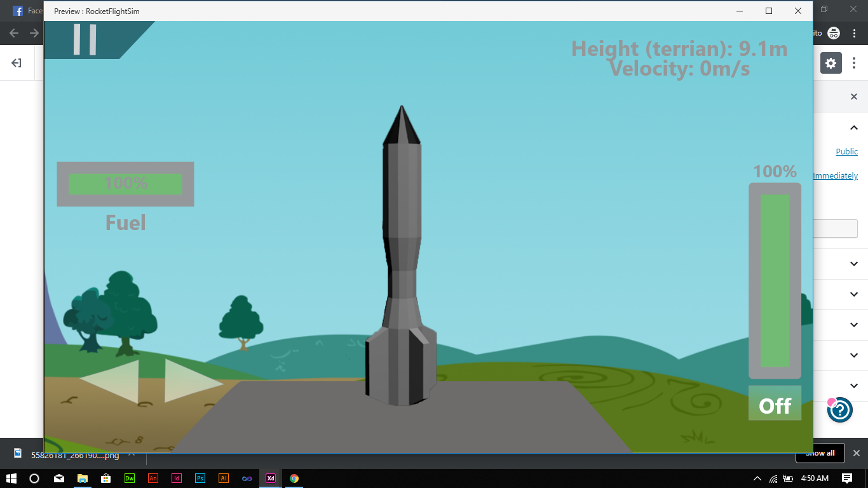This screenshot has height=488, width=868.
Task: Close the sidebar panel with X
Action: pos(854,97)
